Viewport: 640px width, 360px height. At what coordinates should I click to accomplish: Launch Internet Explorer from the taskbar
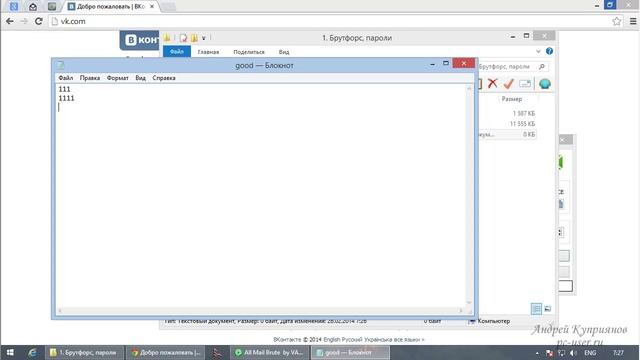coord(32,353)
